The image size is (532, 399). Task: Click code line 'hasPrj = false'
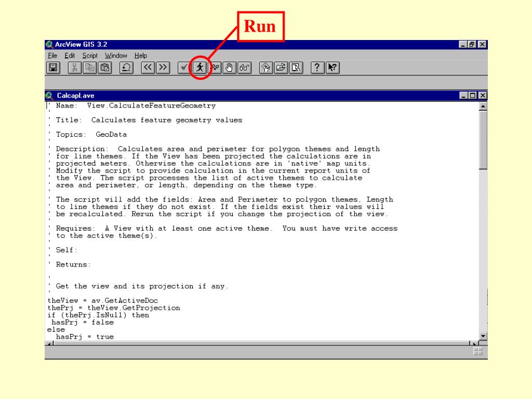pyautogui.click(x=83, y=322)
